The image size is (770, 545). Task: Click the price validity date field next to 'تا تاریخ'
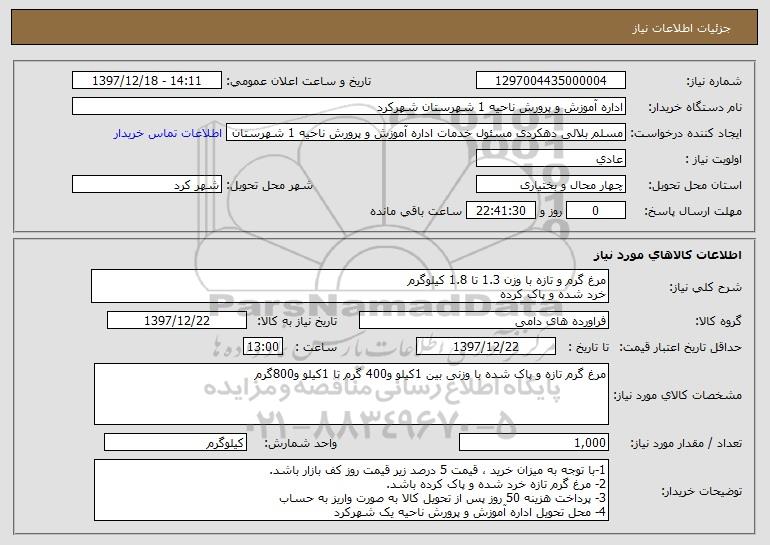tap(486, 347)
